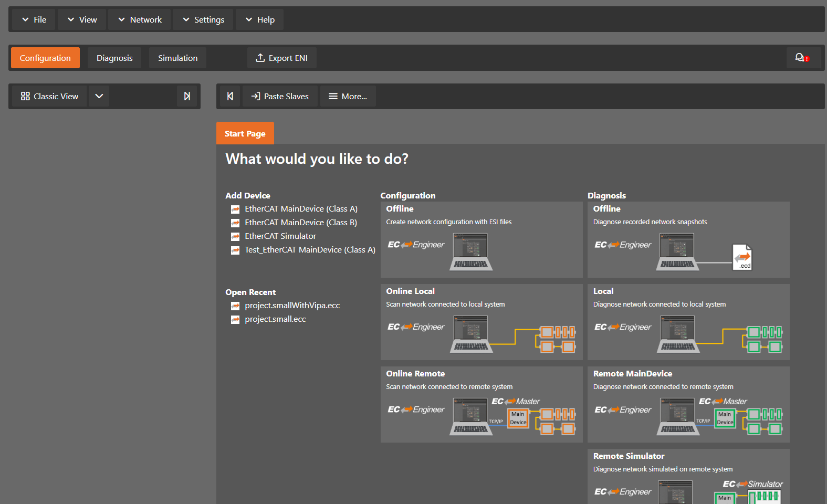Open the File dropdown menu
Image resolution: width=827 pixels, height=504 pixels.
pyautogui.click(x=34, y=19)
